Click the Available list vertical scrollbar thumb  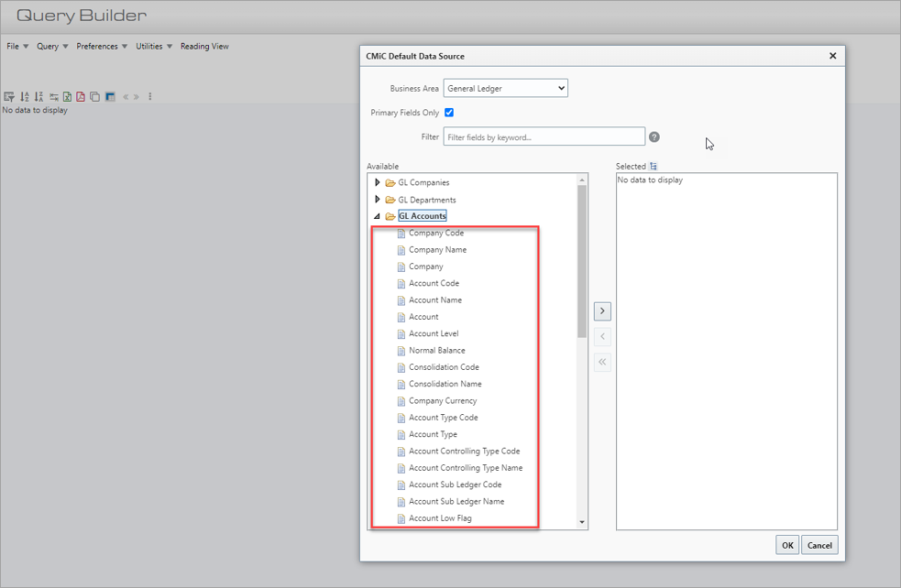pyautogui.click(x=582, y=262)
